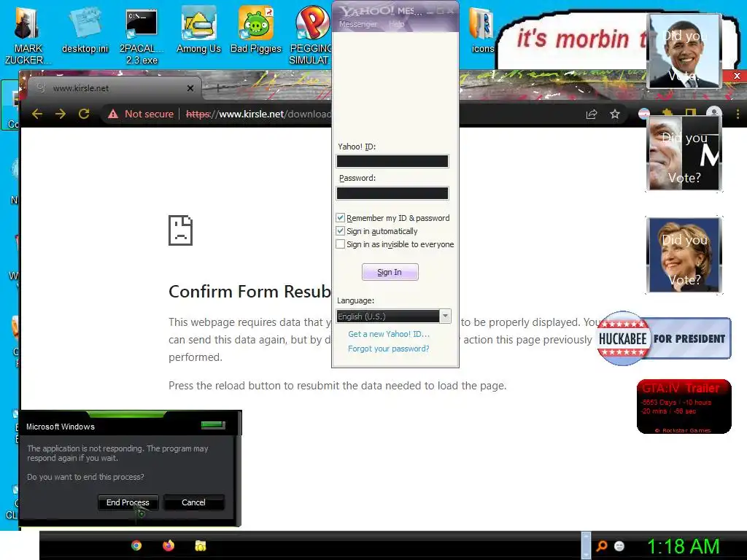
Task: Go back in Chrome browser
Action: tap(37, 114)
